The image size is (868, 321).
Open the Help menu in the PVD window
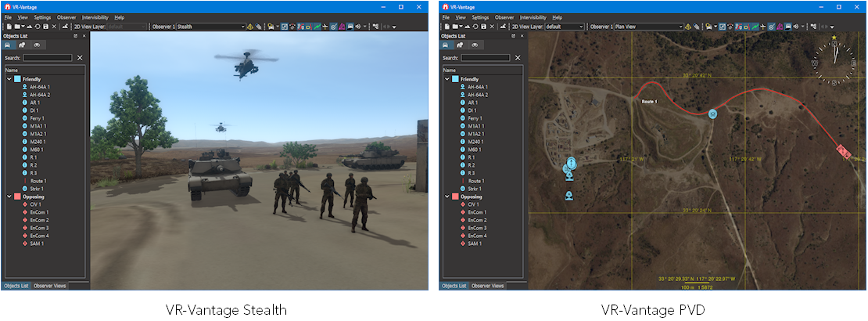tap(557, 18)
